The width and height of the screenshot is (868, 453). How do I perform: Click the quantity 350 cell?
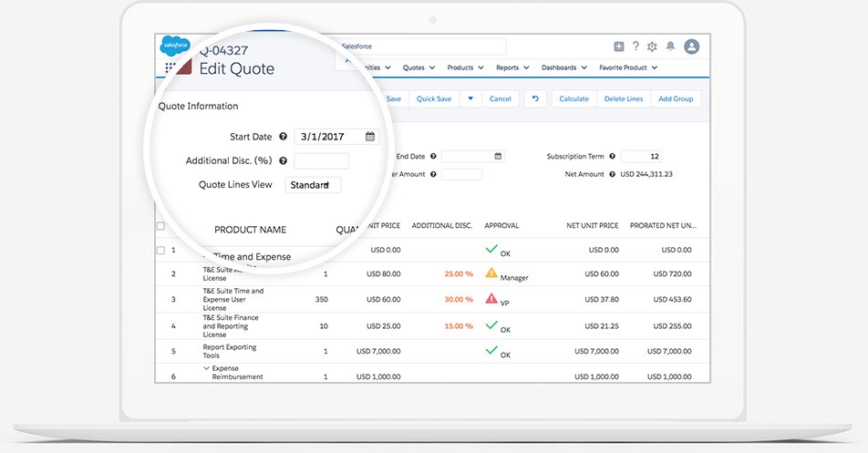click(x=321, y=299)
